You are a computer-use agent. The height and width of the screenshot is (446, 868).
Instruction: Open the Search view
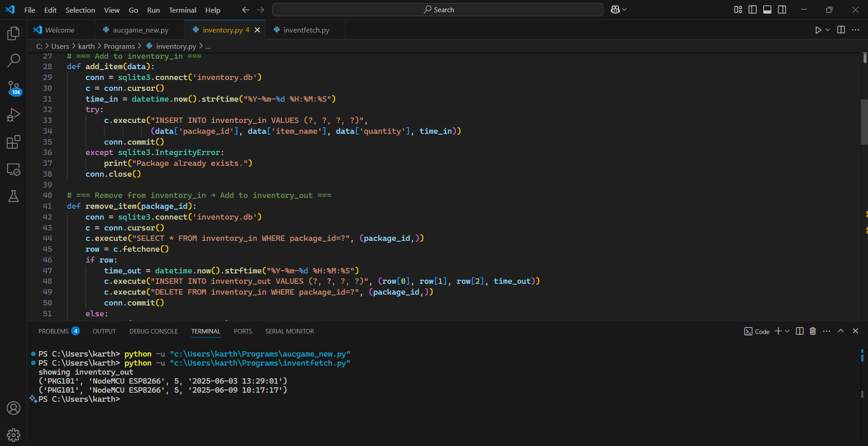coord(14,60)
